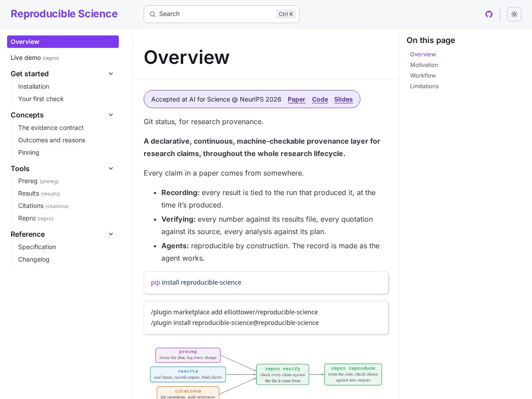The width and height of the screenshot is (532, 399).
Task: Click the Reference section heading
Action: pos(27,234)
